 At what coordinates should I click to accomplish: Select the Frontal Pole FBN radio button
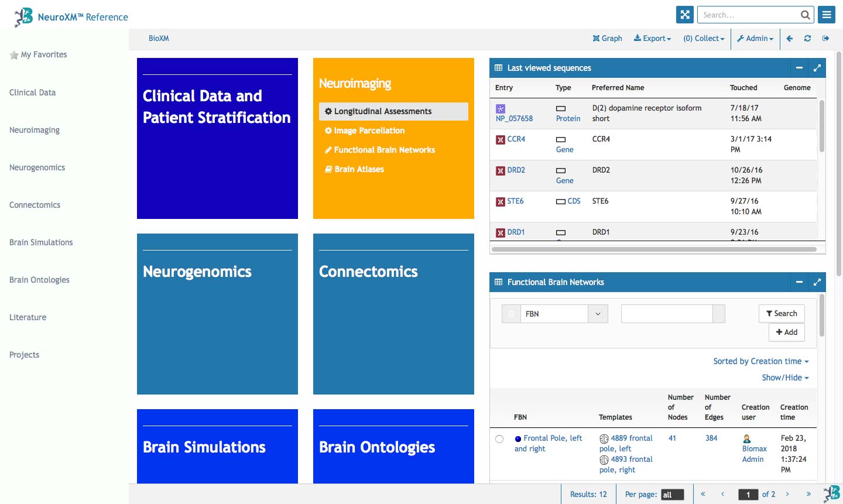(x=499, y=439)
